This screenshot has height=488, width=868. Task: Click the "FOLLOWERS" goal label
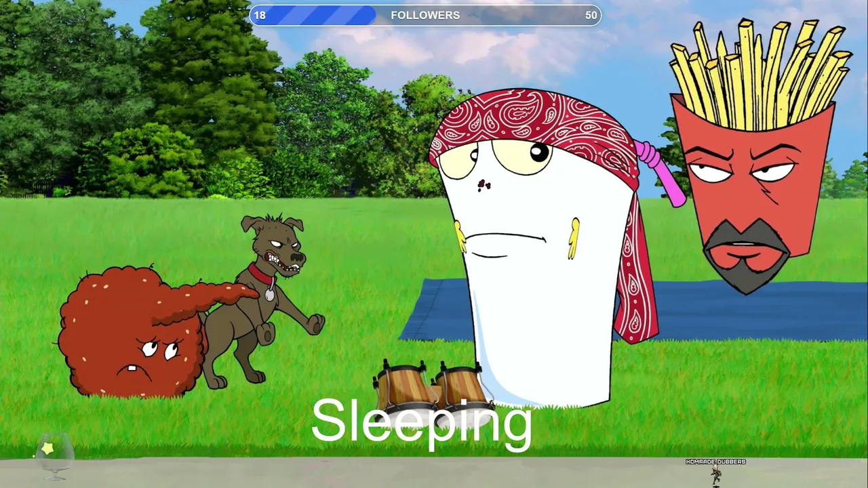[x=425, y=15]
